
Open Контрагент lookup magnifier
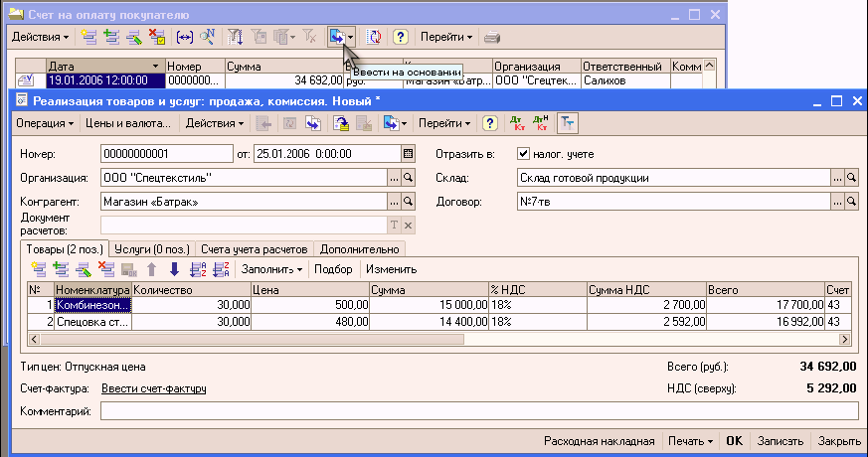(x=408, y=202)
